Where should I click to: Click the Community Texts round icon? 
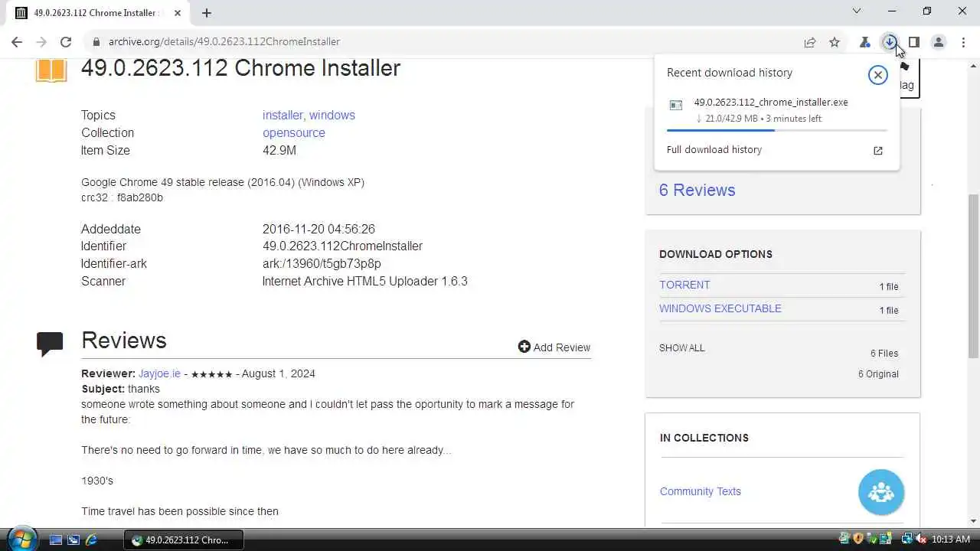coord(881,492)
